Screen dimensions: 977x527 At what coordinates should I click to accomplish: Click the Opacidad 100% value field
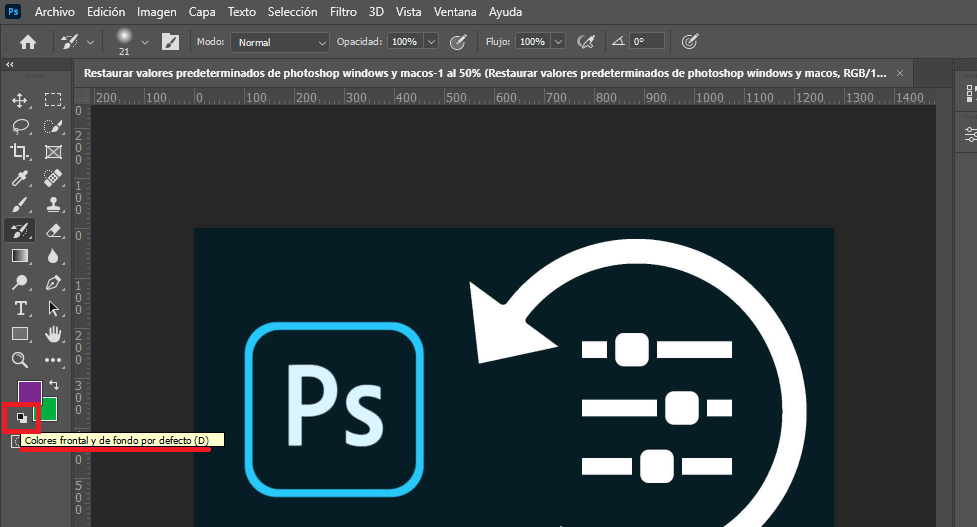click(x=405, y=42)
